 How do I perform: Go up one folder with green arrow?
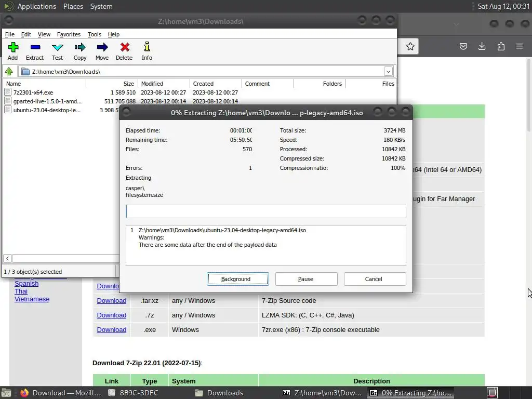tap(9, 71)
